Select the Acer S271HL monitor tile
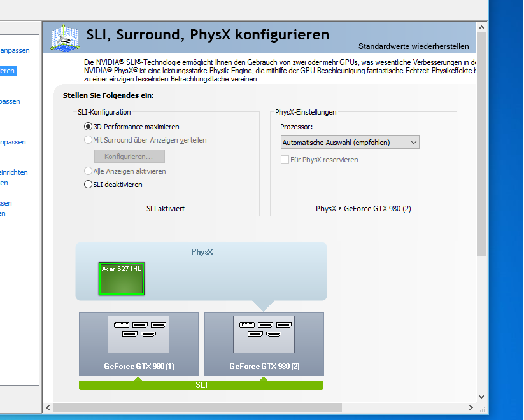524x420 pixels. 122,279
